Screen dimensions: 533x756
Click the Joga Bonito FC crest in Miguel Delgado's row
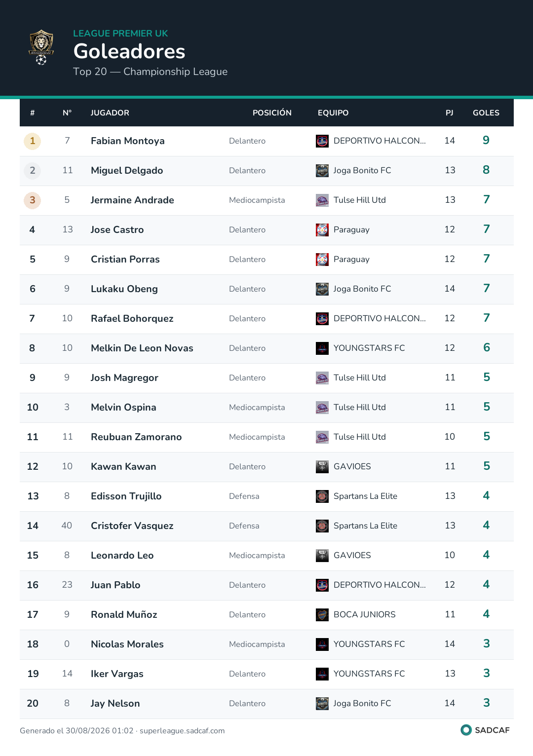pyautogui.click(x=322, y=171)
